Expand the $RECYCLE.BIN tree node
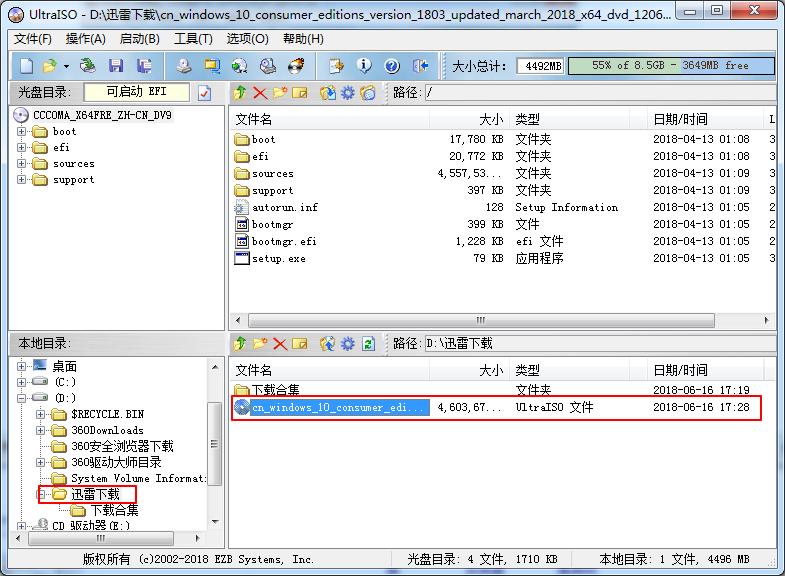 point(41,414)
